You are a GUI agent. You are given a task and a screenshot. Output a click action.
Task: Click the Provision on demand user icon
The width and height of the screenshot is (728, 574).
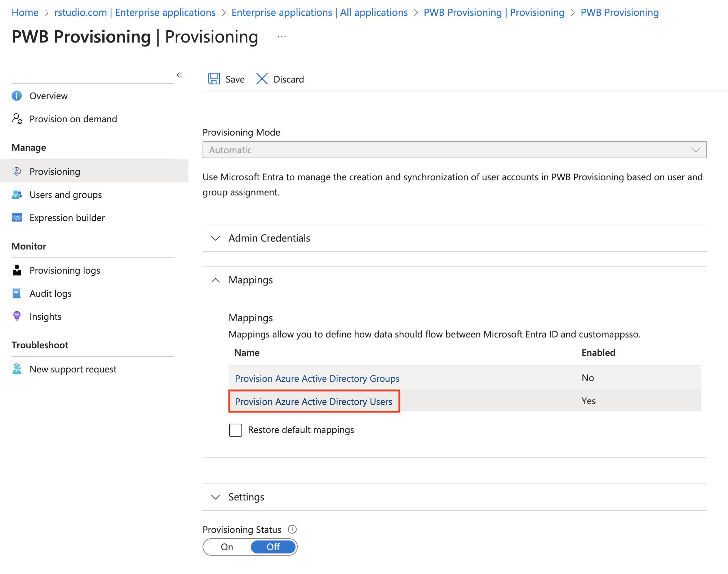pos(17,119)
